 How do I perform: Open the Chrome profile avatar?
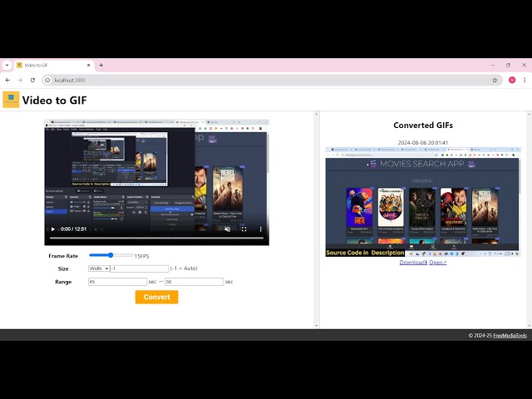(x=512, y=80)
